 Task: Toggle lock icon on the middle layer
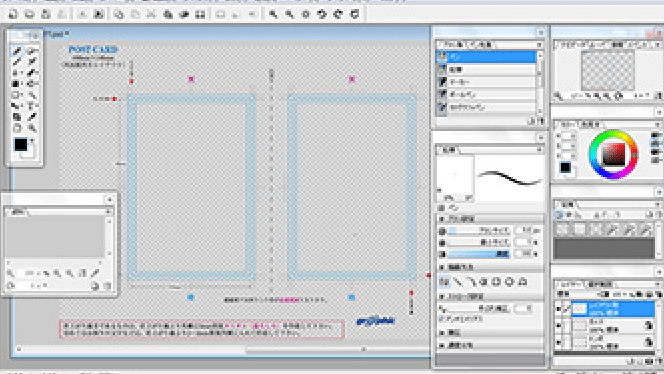(648, 325)
